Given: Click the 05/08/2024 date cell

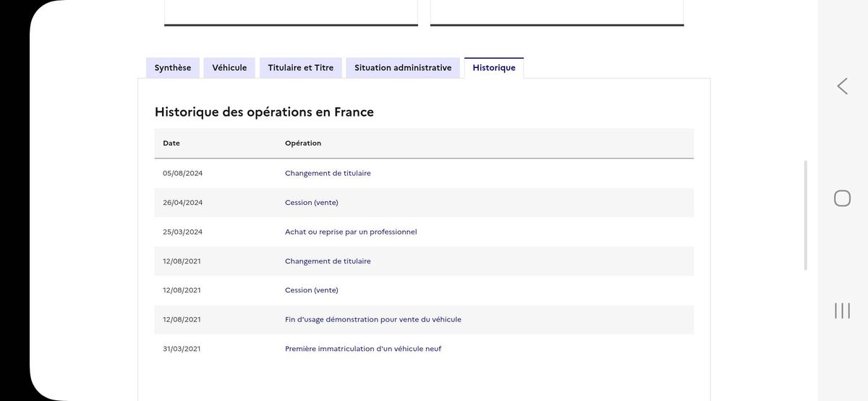Looking at the screenshot, I should click(182, 174).
